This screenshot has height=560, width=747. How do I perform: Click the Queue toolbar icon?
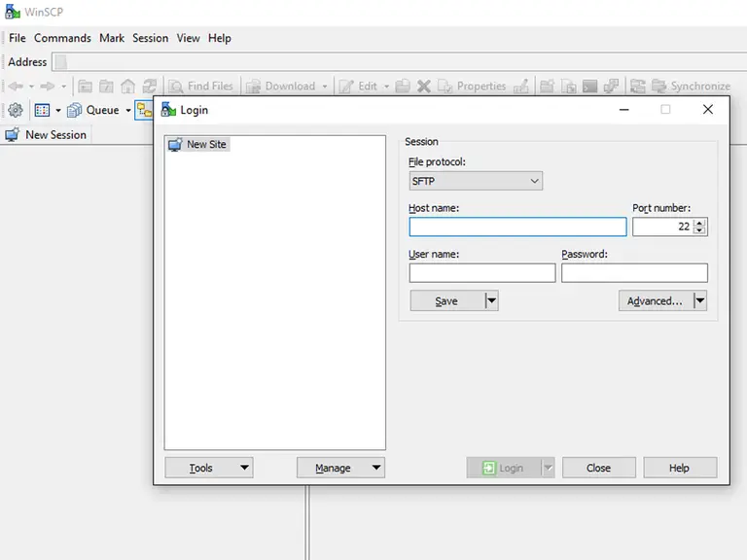75,110
